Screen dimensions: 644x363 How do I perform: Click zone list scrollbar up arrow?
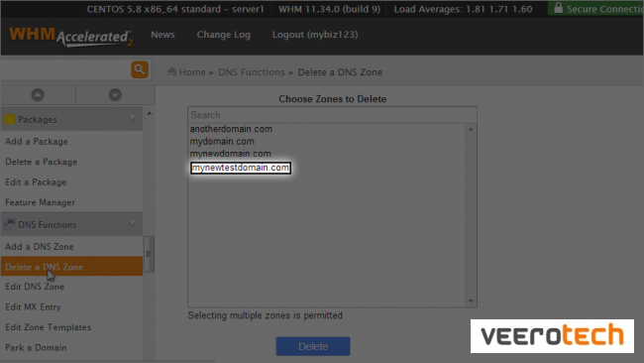tap(471, 130)
